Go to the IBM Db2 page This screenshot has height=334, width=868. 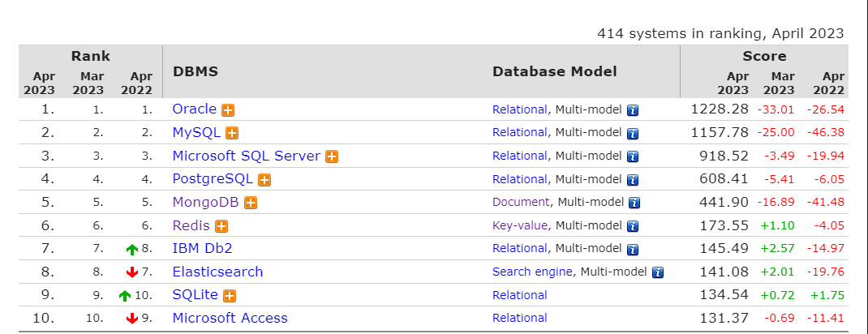[202, 248]
